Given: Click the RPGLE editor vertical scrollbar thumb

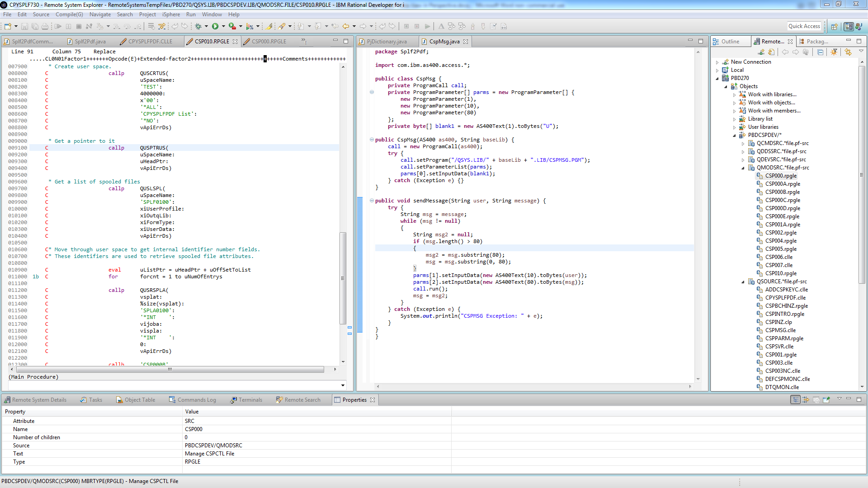Looking at the screenshot, I should point(343,277).
